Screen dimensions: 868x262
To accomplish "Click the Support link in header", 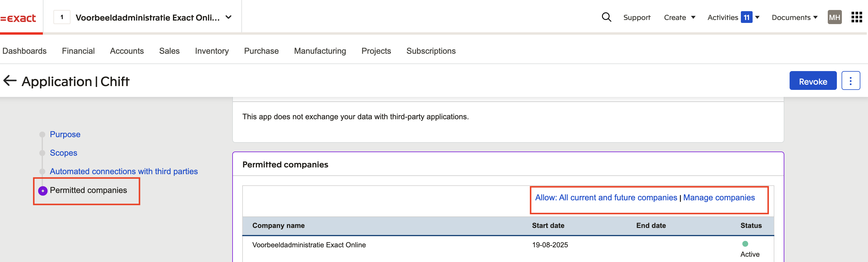I will click(637, 17).
